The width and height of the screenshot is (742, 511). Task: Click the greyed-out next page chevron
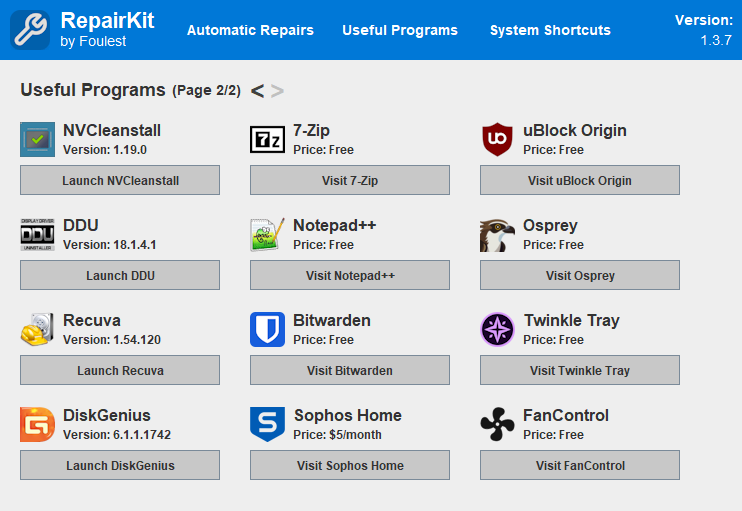tap(277, 91)
